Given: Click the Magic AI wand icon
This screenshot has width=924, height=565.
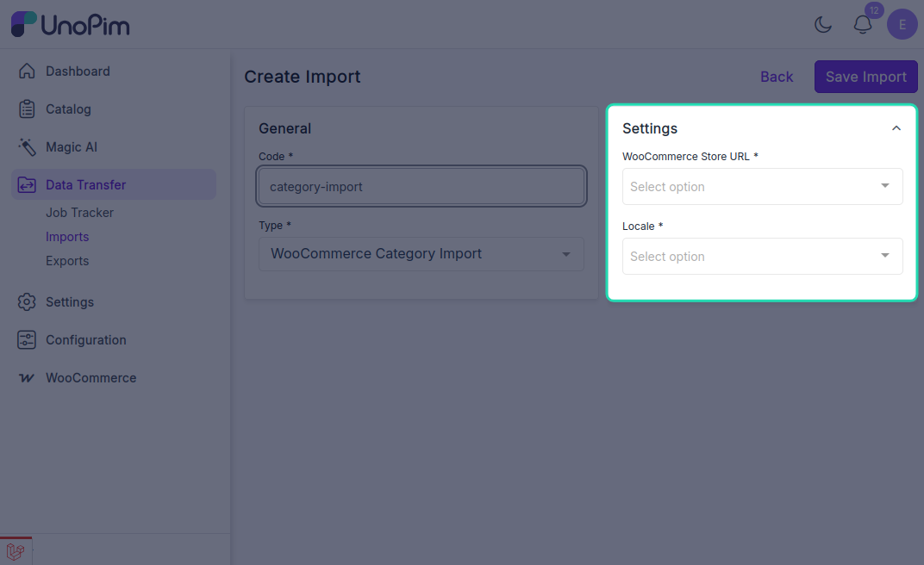Looking at the screenshot, I should pos(27,147).
